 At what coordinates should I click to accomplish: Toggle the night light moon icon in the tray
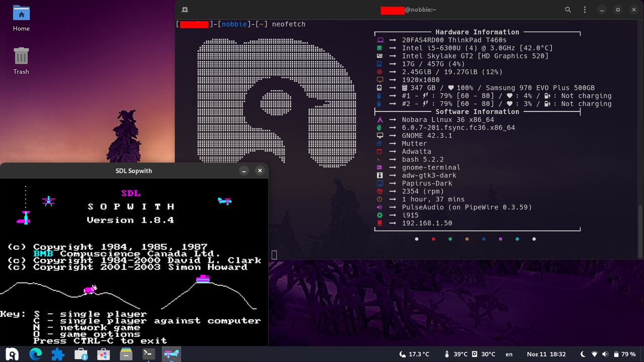[x=583, y=354]
